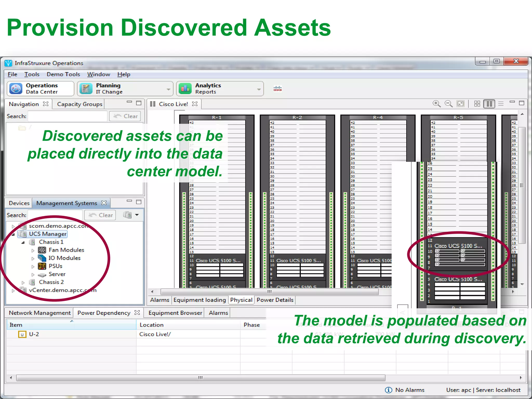Switch to list view icon

click(x=501, y=104)
